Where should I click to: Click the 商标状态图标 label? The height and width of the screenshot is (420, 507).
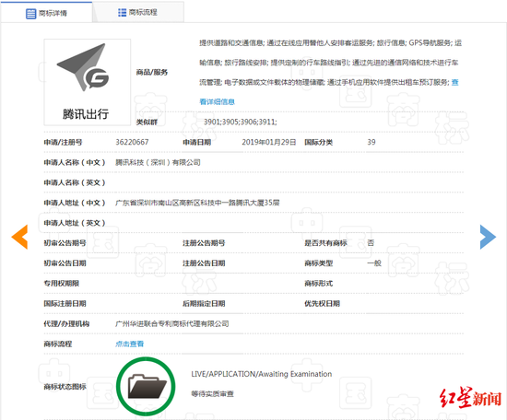[65, 387]
